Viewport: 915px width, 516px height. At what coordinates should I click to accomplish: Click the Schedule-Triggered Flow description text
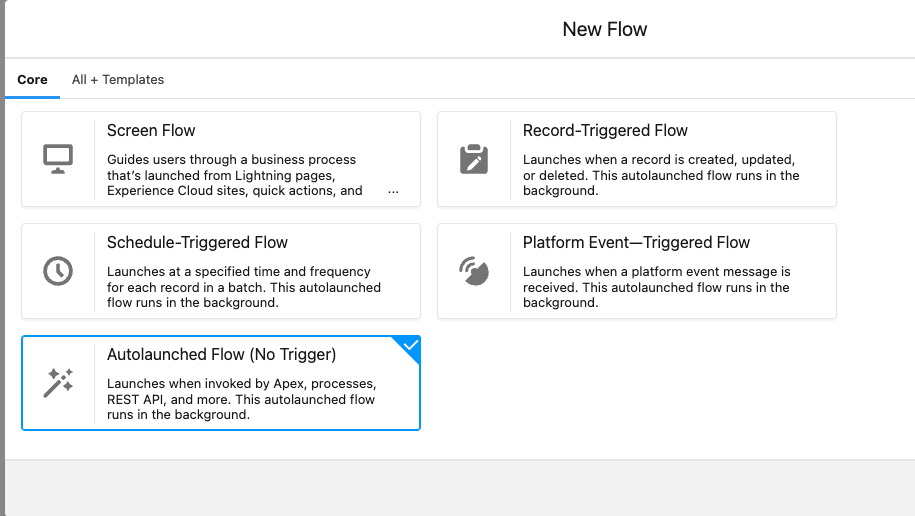[x=244, y=287]
